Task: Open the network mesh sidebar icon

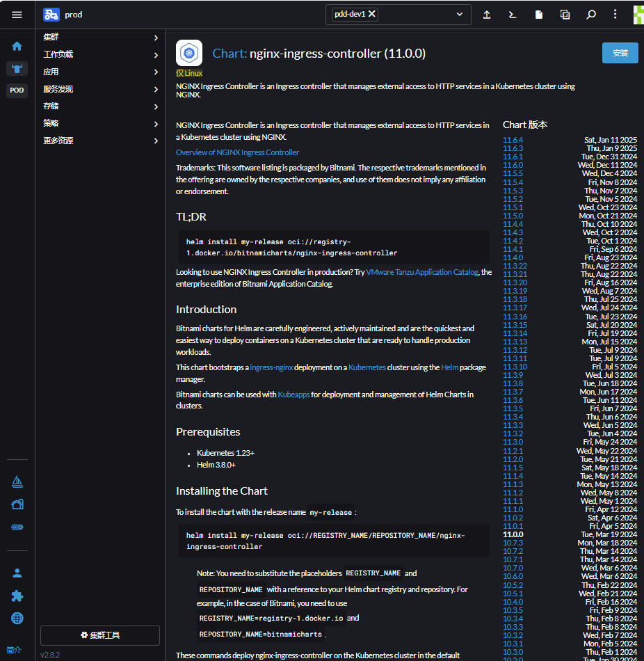Action: 17,527
